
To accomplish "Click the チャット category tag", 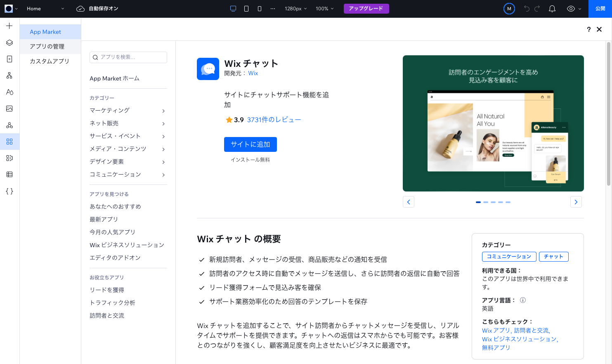I will pyautogui.click(x=553, y=257).
